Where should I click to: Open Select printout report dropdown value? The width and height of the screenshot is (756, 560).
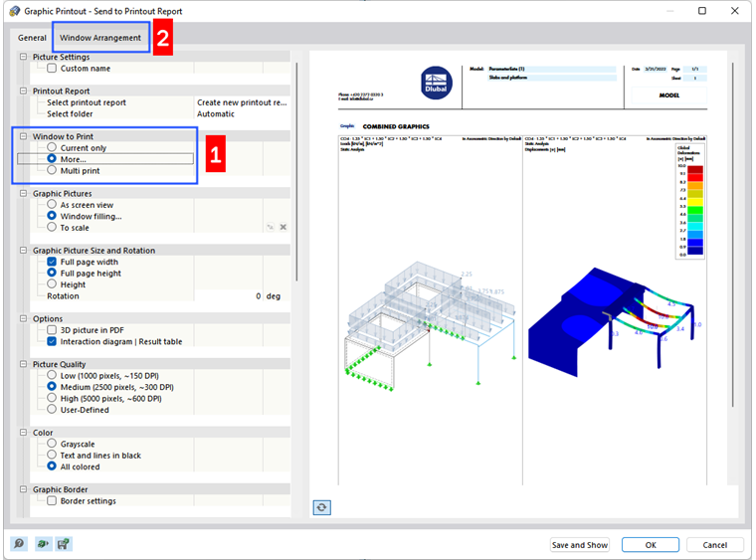coord(242,102)
